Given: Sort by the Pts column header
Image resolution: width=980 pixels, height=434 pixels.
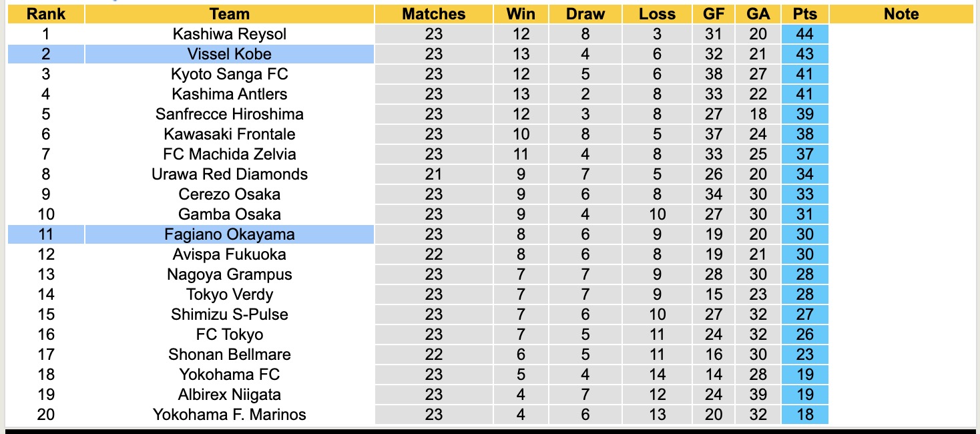Looking at the screenshot, I should tap(805, 14).
